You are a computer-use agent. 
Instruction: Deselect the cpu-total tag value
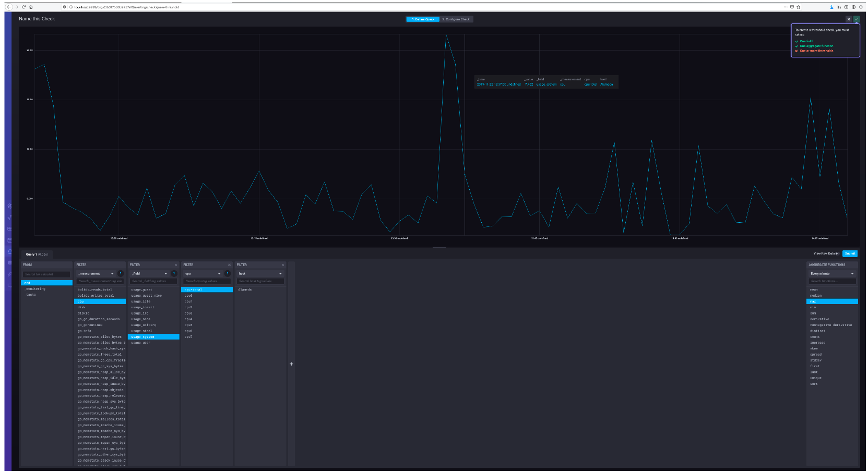[207, 289]
